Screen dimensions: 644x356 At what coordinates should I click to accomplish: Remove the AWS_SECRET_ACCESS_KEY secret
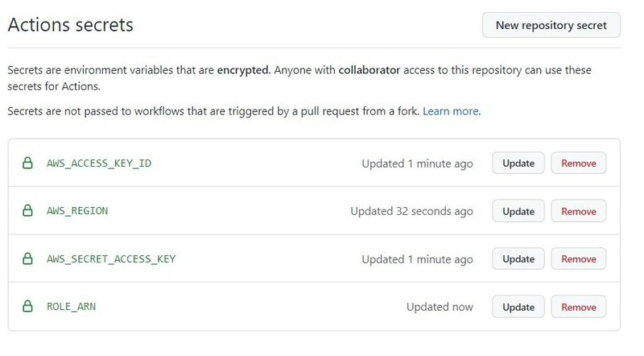[579, 259]
